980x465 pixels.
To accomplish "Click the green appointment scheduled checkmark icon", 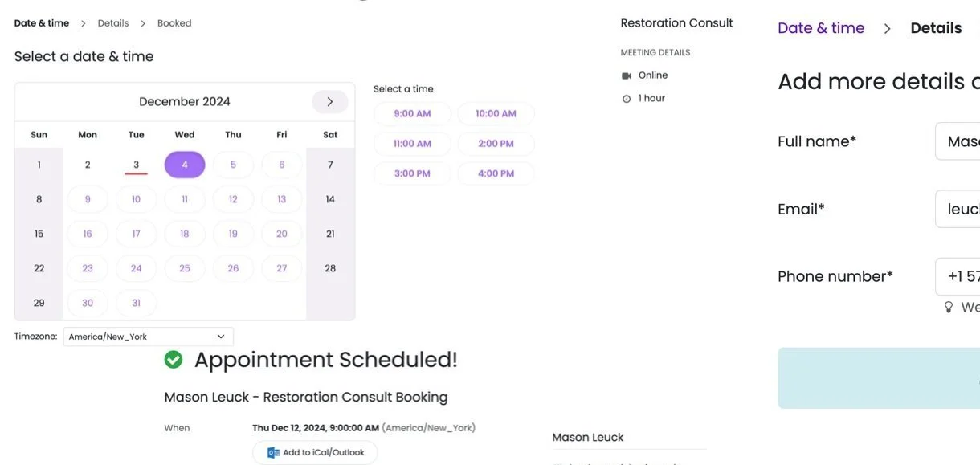I will 174,360.
